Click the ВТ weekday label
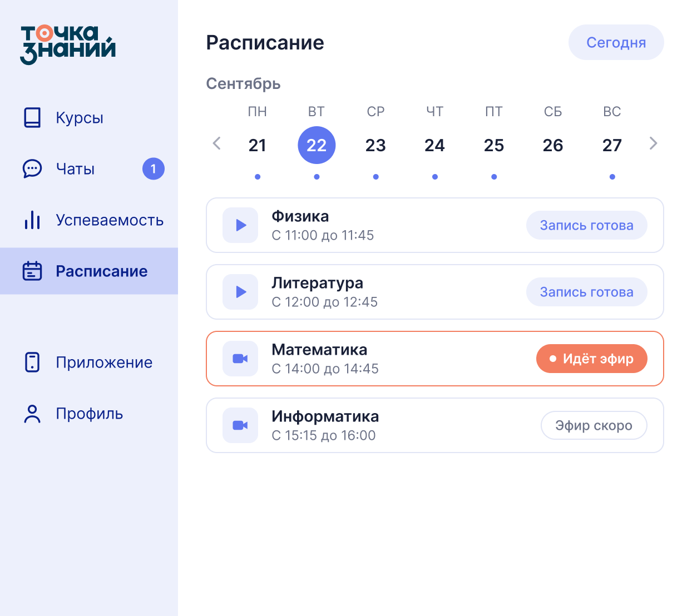Image resolution: width=692 pixels, height=616 pixels. point(317,112)
